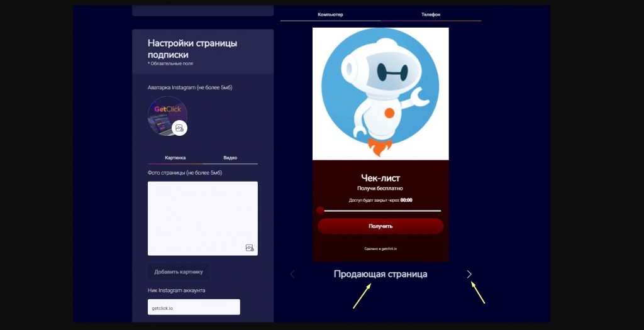Viewport: 644px width, 330px height.
Task: Click the countdown progress slider in preview
Action: (379, 211)
